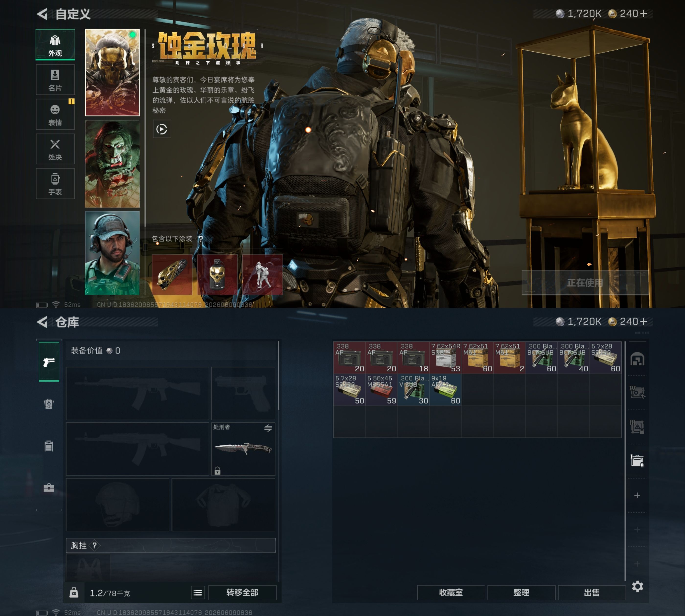Select the briefcase tab icon in 仓库
Viewport: 685px width, 616px height.
(49, 488)
